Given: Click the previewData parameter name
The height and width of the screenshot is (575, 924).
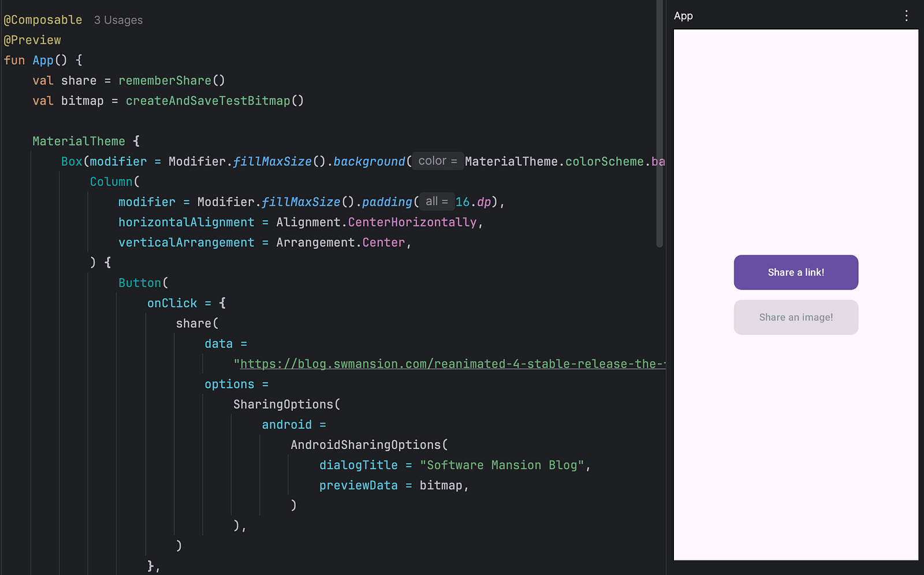Looking at the screenshot, I should point(358,485).
